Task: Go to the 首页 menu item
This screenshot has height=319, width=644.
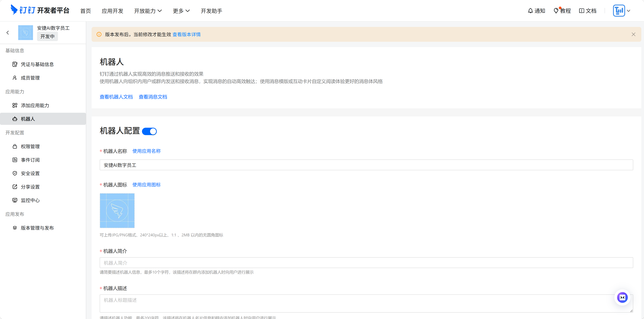Action: point(86,11)
